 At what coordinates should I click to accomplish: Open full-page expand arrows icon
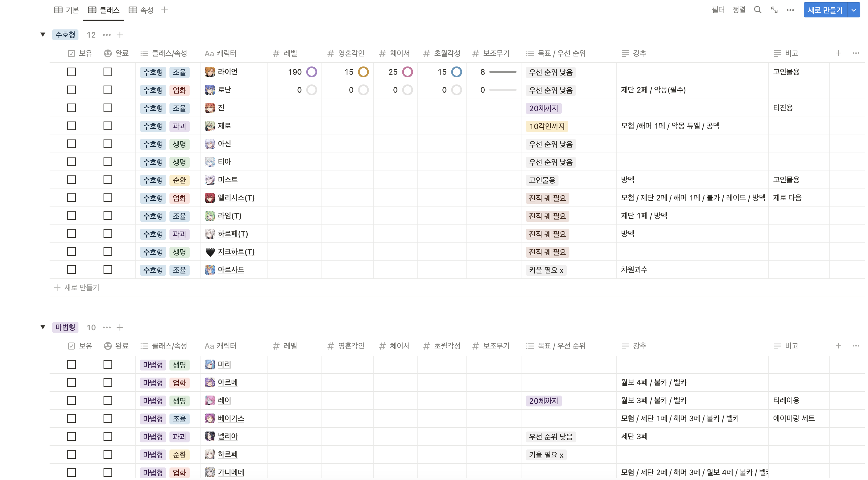pos(774,10)
